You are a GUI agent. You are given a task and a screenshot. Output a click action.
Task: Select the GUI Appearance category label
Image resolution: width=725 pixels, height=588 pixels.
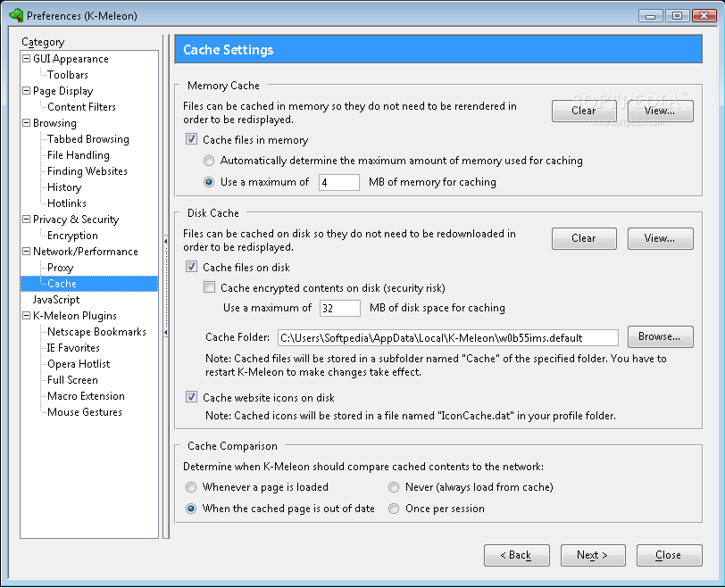[71, 59]
